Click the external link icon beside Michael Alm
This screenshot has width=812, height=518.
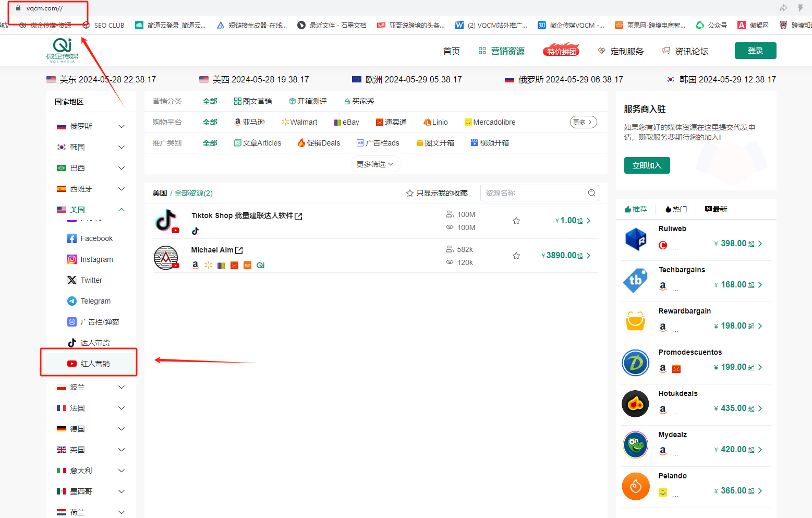coord(239,250)
